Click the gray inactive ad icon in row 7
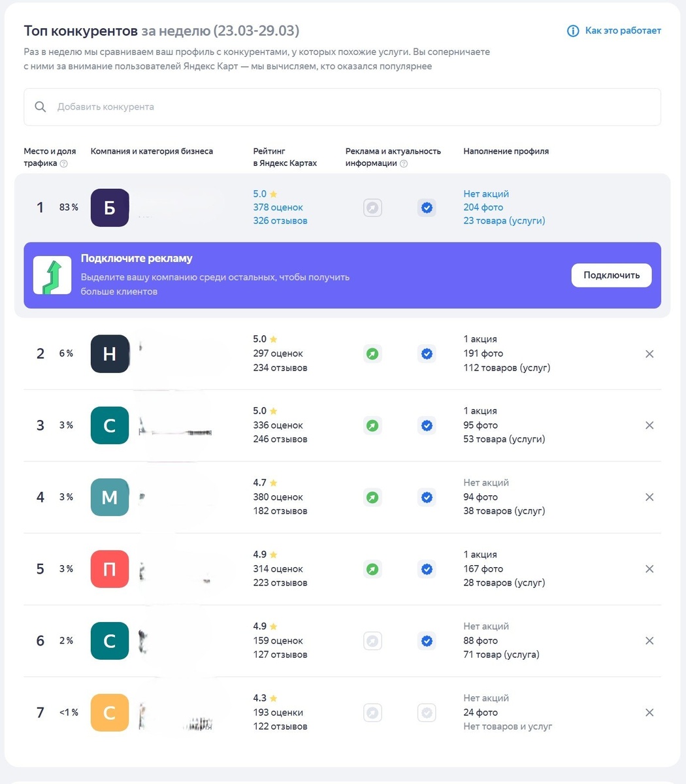The image size is (686, 784). [x=372, y=713]
